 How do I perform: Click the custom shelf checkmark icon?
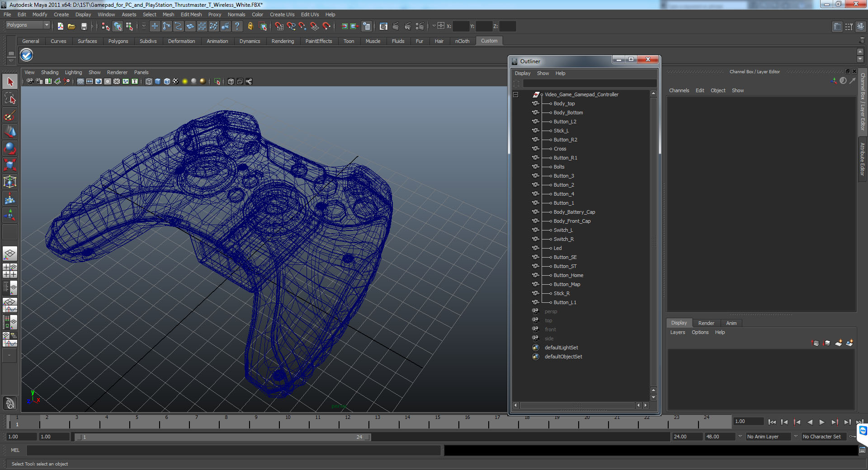coord(27,55)
